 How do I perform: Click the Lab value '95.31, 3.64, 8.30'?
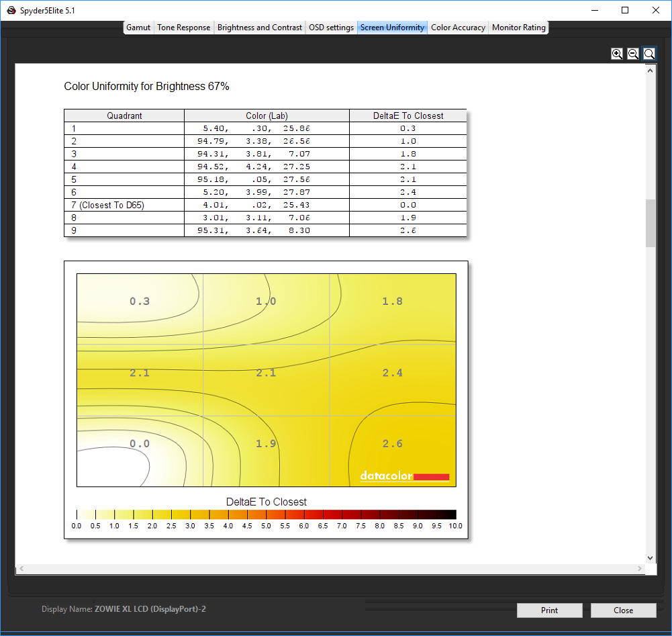pyautogui.click(x=253, y=230)
